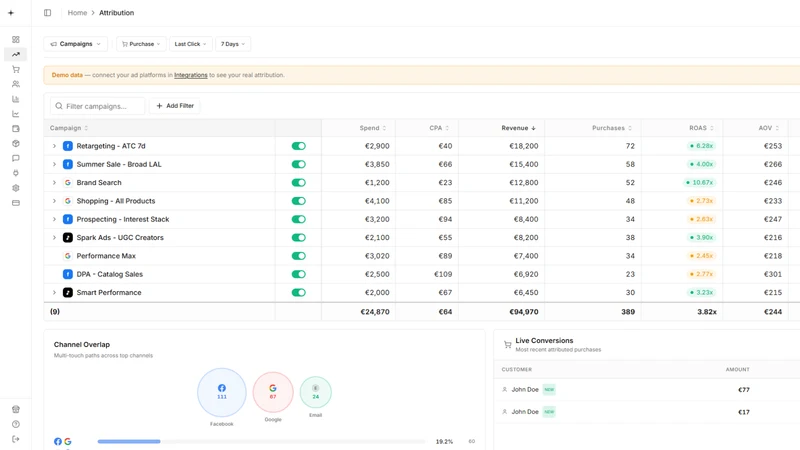Click the Attribution breadcrumb label
Viewport: 800px width, 450px height.
[116, 13]
